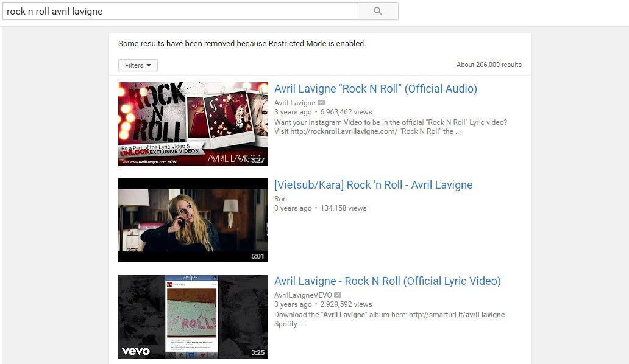Visit the AvrilLavigneVEVO channel link

304,295
